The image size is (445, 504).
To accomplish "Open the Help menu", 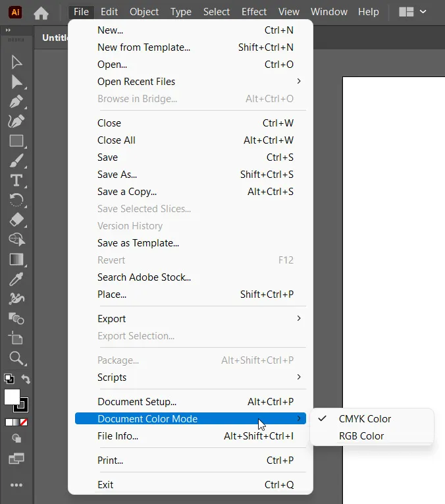I will pos(368,12).
